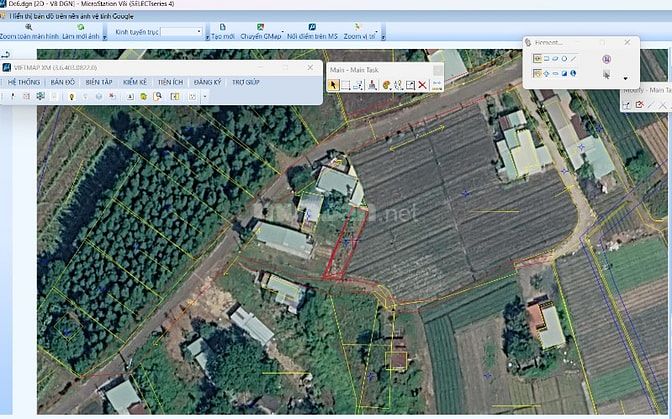Open TRỢ GIÚP menu
This screenshot has width=672, height=419.
246,82
